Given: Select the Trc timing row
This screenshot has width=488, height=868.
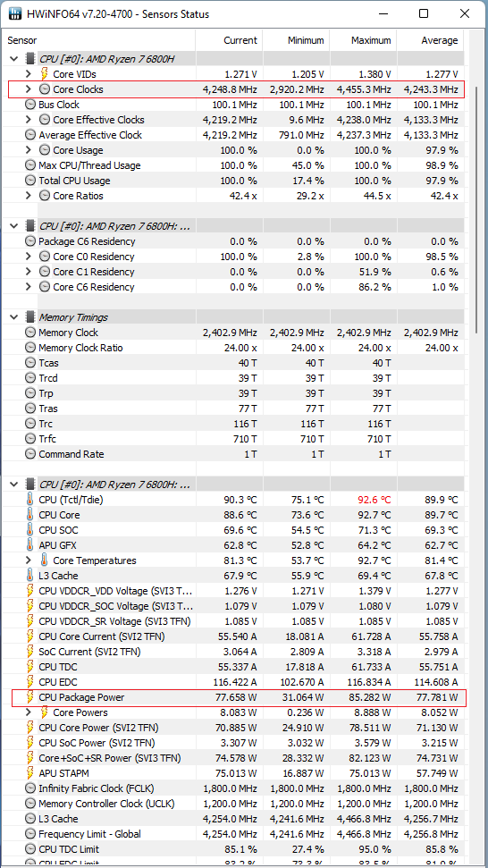Looking at the screenshot, I should click(x=234, y=424).
